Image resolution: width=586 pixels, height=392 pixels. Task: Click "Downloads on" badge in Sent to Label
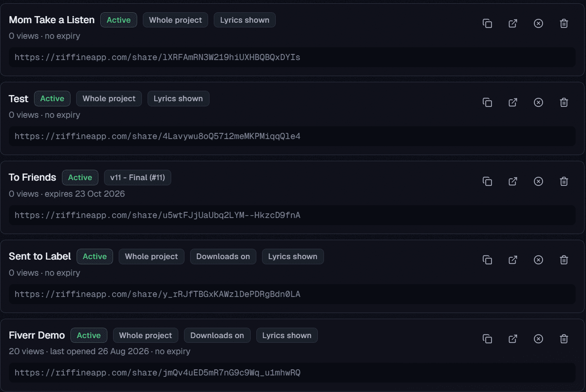pyautogui.click(x=223, y=256)
